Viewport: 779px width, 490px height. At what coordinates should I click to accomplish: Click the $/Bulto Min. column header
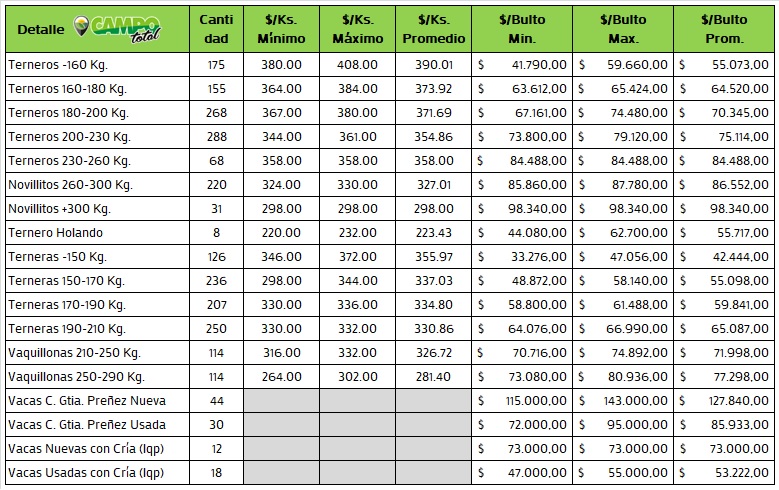(522, 29)
